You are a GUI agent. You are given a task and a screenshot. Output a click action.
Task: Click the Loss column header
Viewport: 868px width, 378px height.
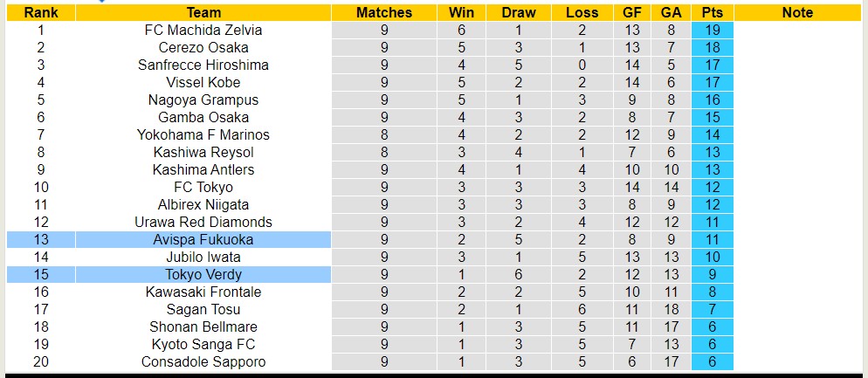tap(582, 12)
